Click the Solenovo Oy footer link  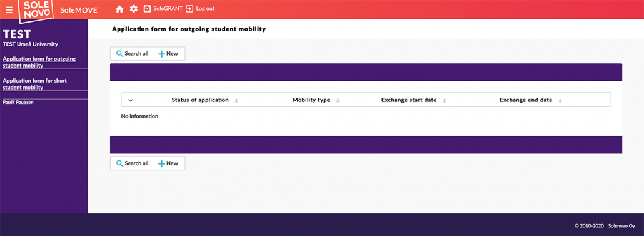621,226
